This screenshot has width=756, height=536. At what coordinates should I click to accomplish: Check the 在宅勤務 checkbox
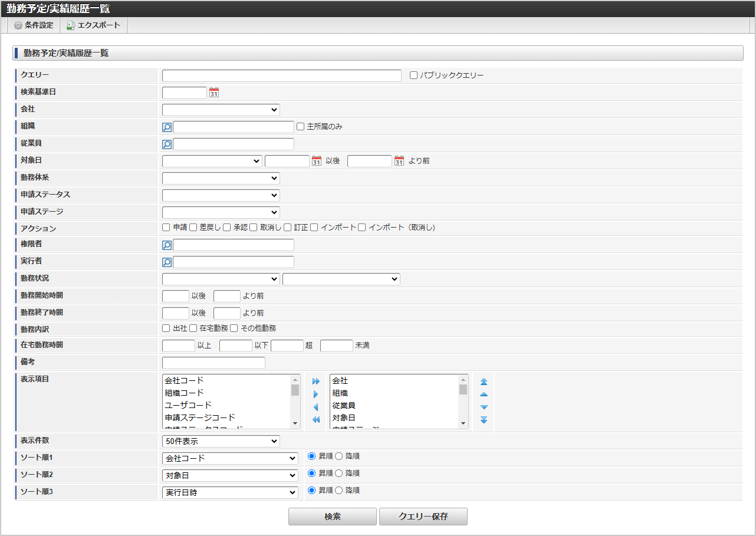point(193,328)
